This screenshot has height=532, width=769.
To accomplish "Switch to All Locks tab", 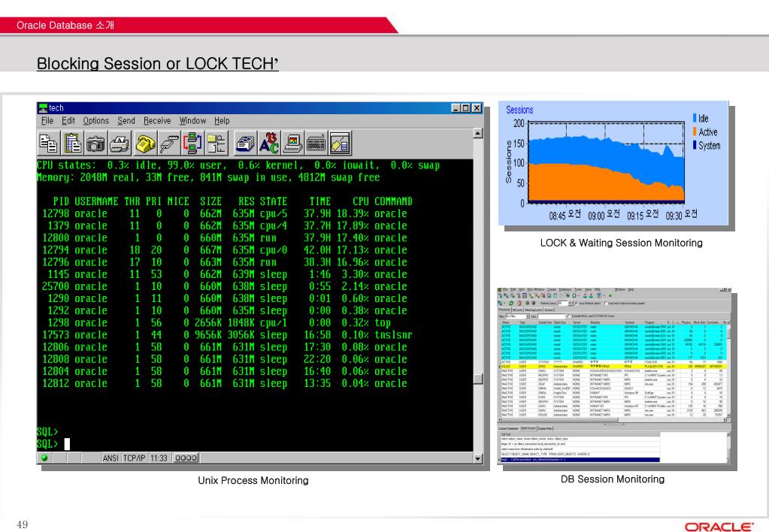I will point(517,310).
